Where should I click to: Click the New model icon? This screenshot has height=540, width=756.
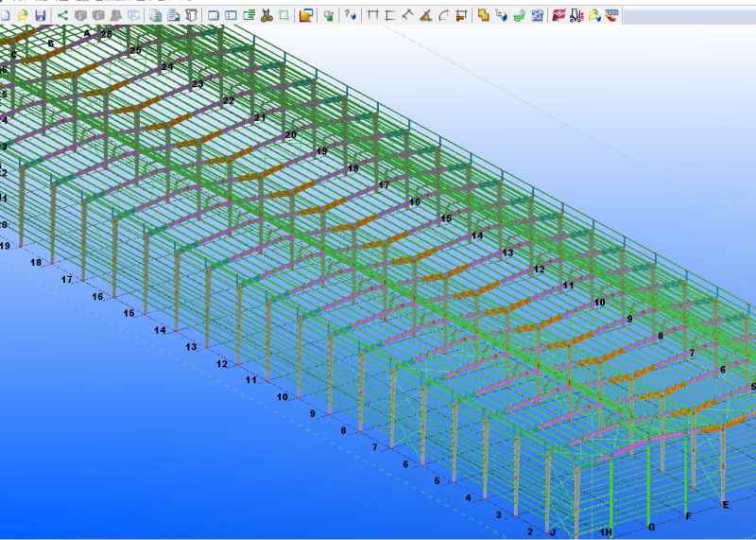point(6,16)
